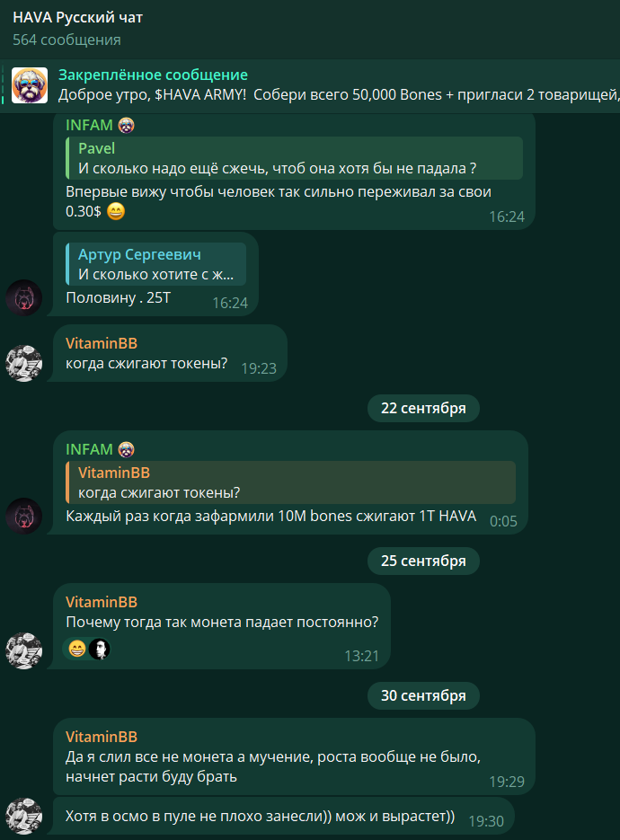Click VitaminBB's avatar next to 19:23 message
The width and height of the screenshot is (620, 840).
(x=23, y=363)
